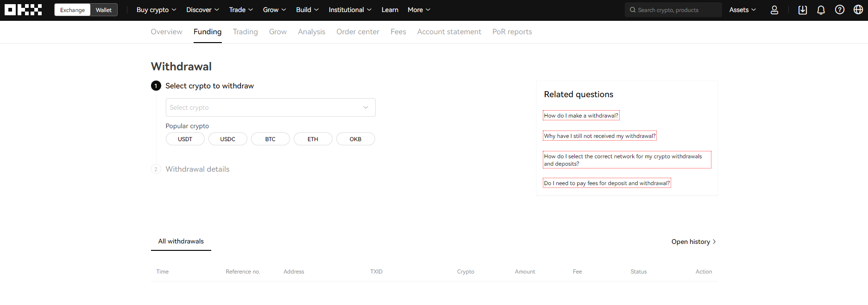Choose USDT popular crypto

[x=185, y=139]
